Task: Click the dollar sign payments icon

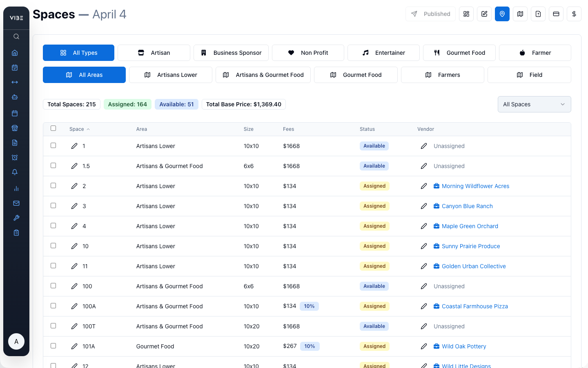Action: tap(574, 13)
